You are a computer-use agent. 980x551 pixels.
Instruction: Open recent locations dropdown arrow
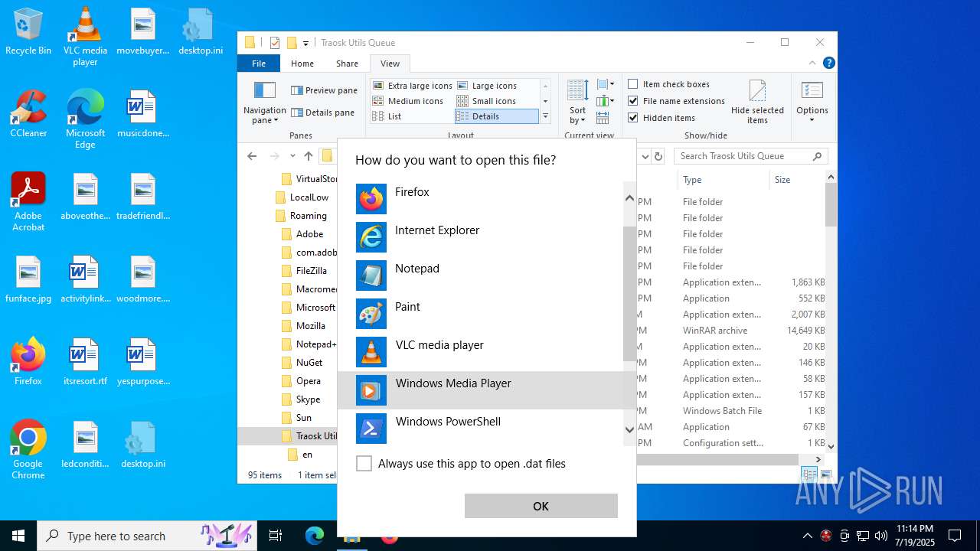292,156
